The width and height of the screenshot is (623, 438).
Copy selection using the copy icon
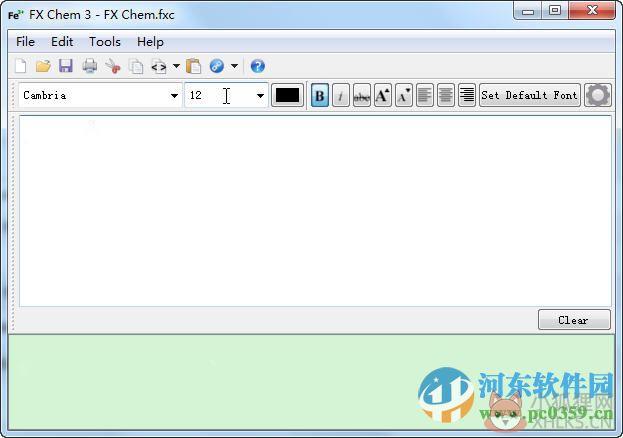tap(136, 66)
